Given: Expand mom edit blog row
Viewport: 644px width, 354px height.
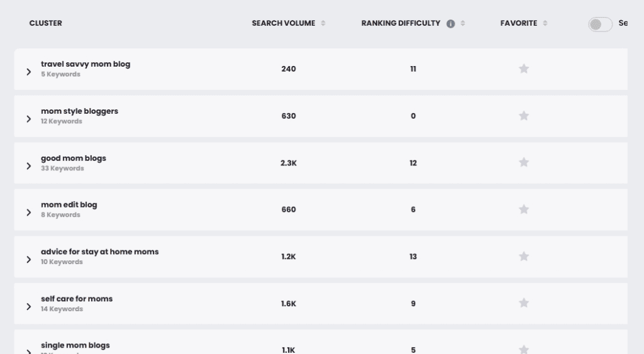Looking at the screenshot, I should pyautogui.click(x=28, y=213).
